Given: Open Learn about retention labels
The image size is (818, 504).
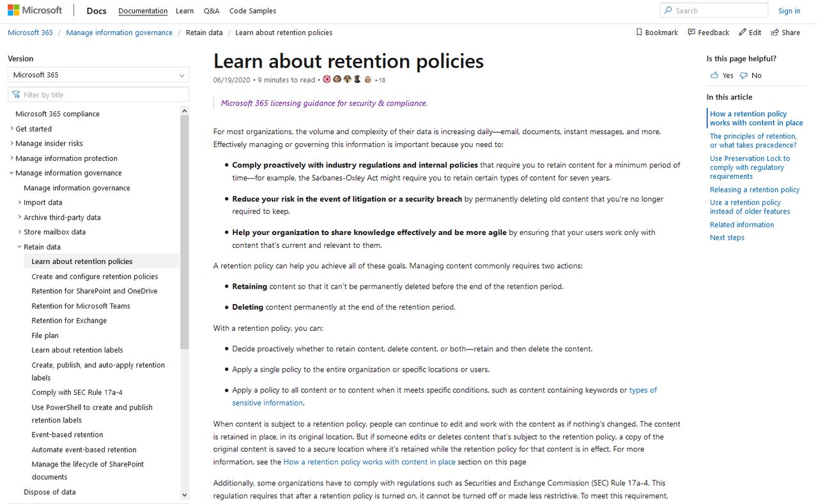Looking at the screenshot, I should coord(77,350).
